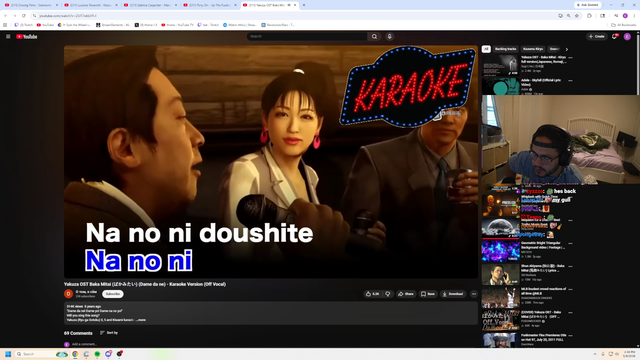Click the YouTube search magnifier button
The width and height of the screenshot is (640, 360).
tap(374, 36)
